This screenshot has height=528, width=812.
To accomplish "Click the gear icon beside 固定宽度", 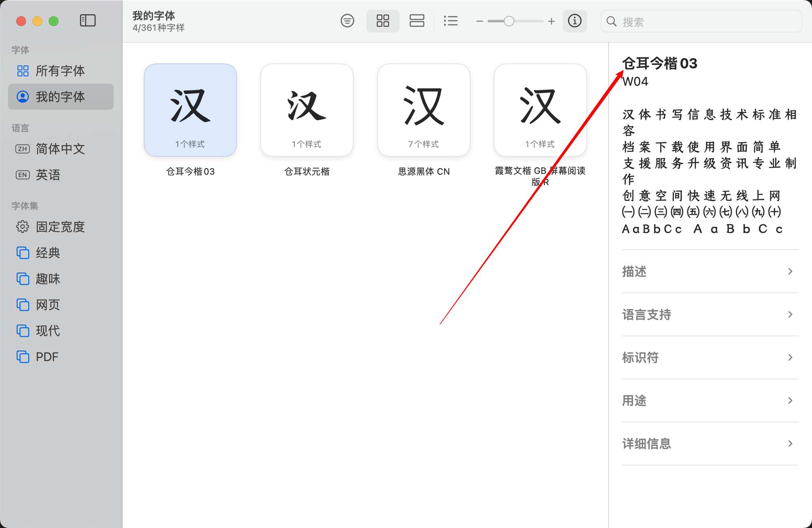I will (23, 227).
